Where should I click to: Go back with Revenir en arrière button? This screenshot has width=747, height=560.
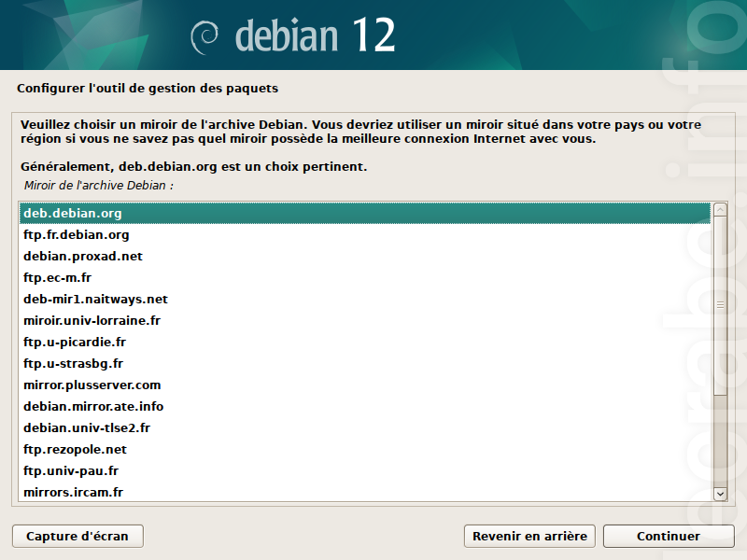pos(529,536)
